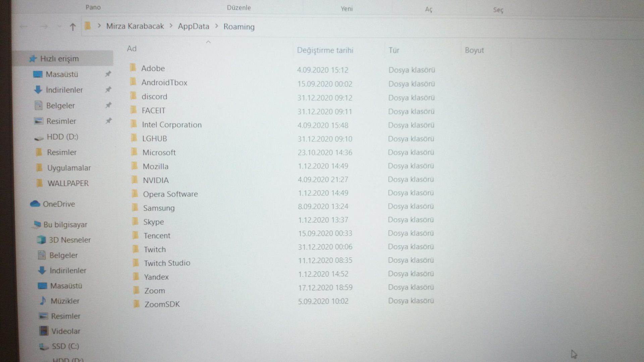Click the OneDrive cloud icon
This screenshot has height=362, width=644.
pos(35,204)
